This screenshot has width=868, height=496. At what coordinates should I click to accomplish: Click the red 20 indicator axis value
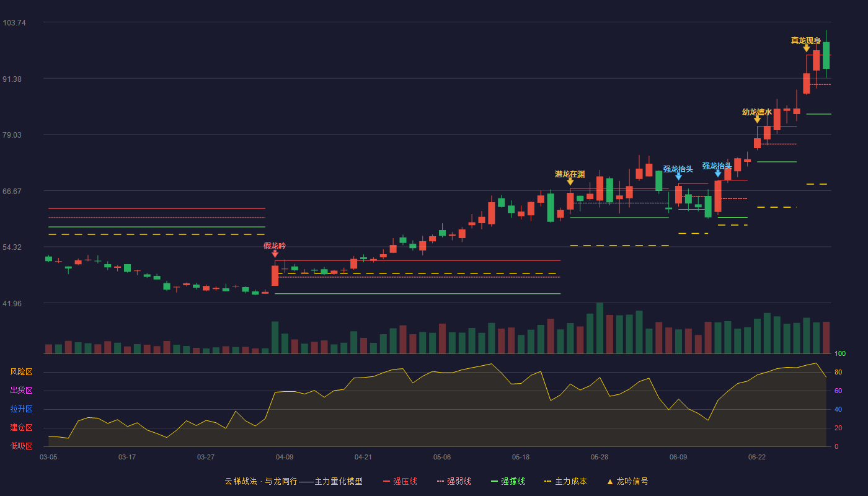click(x=838, y=428)
